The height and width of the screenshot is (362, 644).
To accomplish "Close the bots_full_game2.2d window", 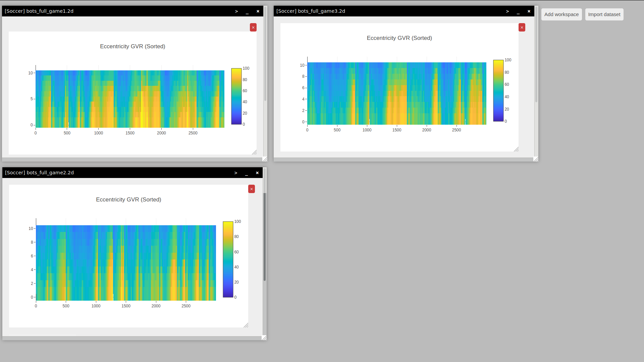I will [257, 173].
